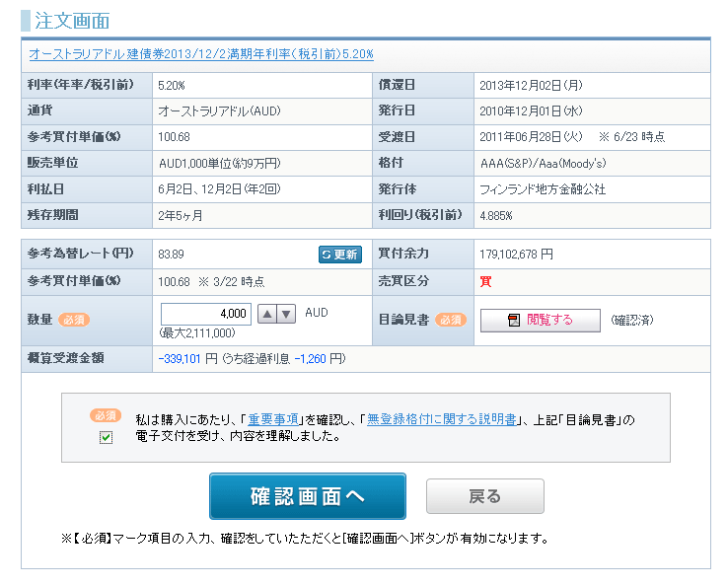Image resolution: width=728 pixels, height=586 pixels.
Task: Click the red 買 trade type indicator
Action: point(485,281)
